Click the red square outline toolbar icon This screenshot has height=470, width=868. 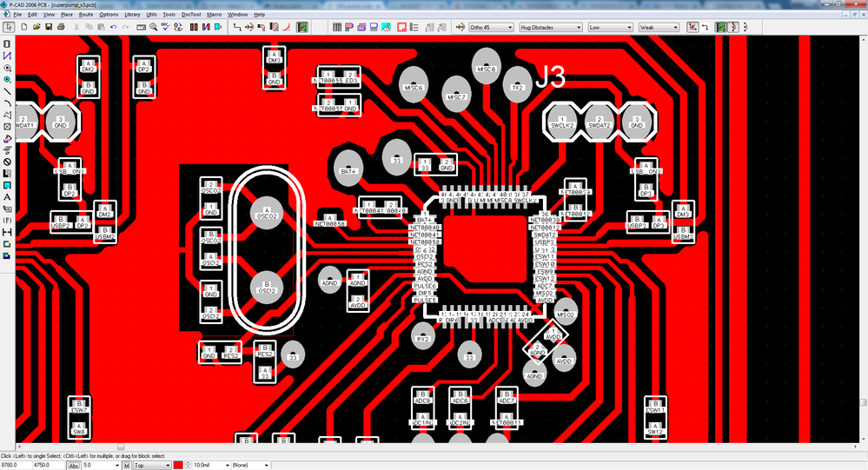[x=402, y=27]
